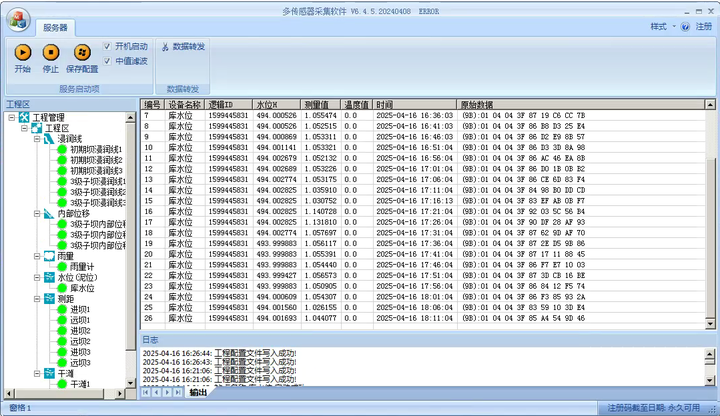The height and width of the screenshot is (416, 720).
Task: Collapse the 雨量 tree group
Action: pos(37,256)
